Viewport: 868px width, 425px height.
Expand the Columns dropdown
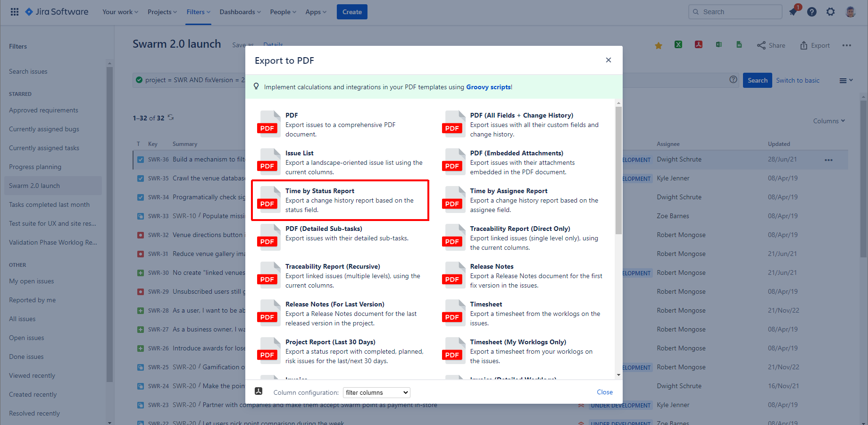pos(829,121)
